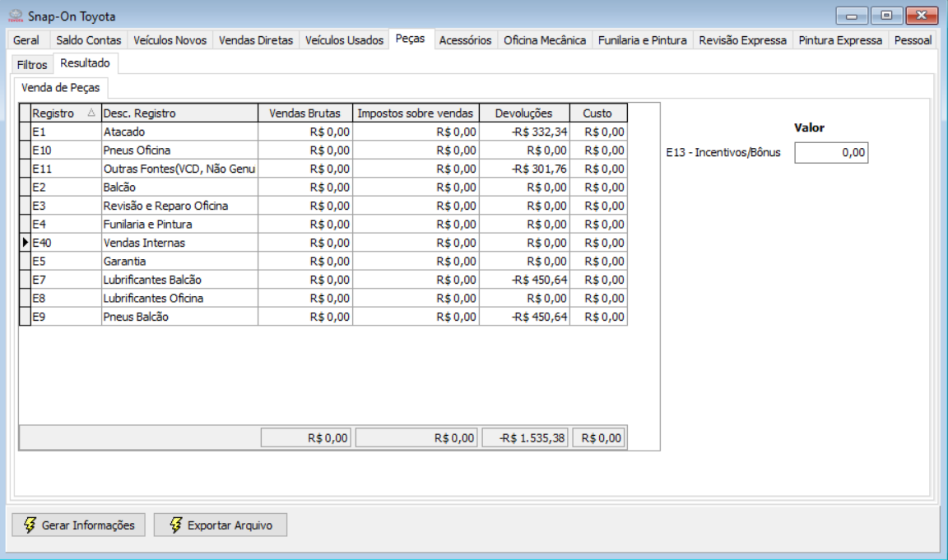
Task: Open the Acessórios tab
Action: (465, 40)
